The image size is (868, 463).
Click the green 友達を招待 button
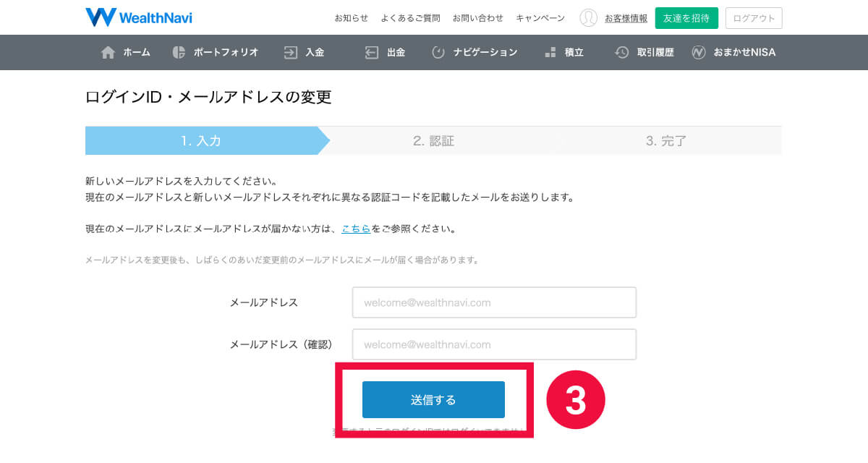coord(686,18)
